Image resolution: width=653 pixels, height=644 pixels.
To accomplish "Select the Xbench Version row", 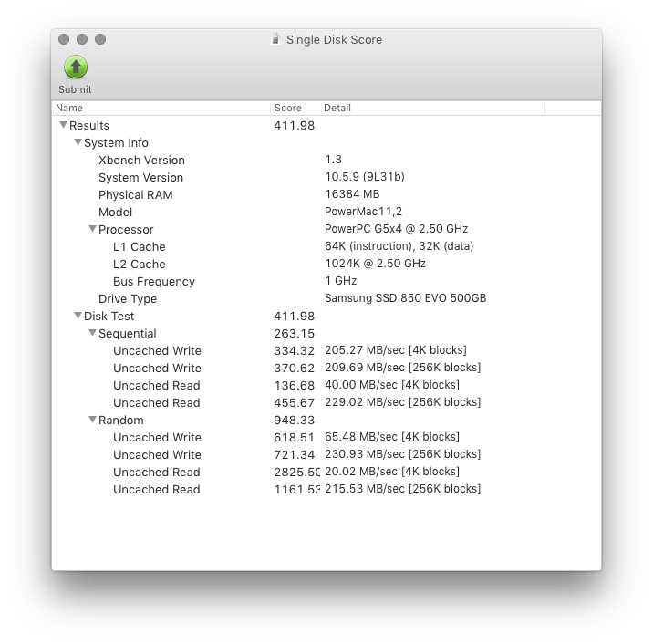I will (326, 160).
